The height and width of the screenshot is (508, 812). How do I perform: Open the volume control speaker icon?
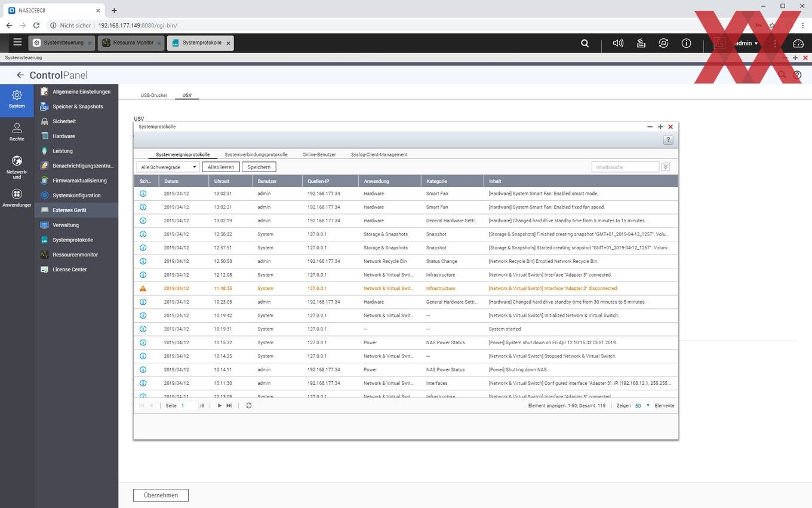[x=618, y=43]
